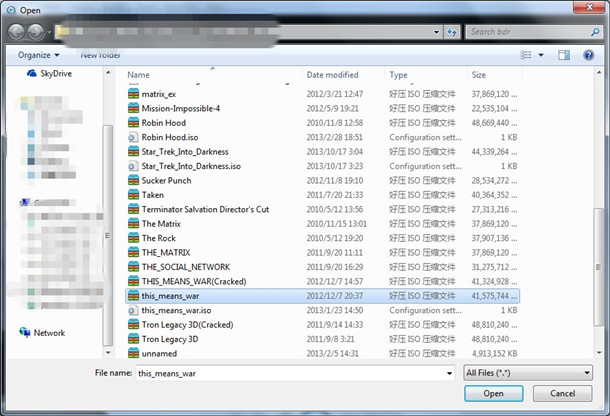Viewport: 610px width, 416px height.
Task: Click the Taken file icon
Action: pos(133,195)
